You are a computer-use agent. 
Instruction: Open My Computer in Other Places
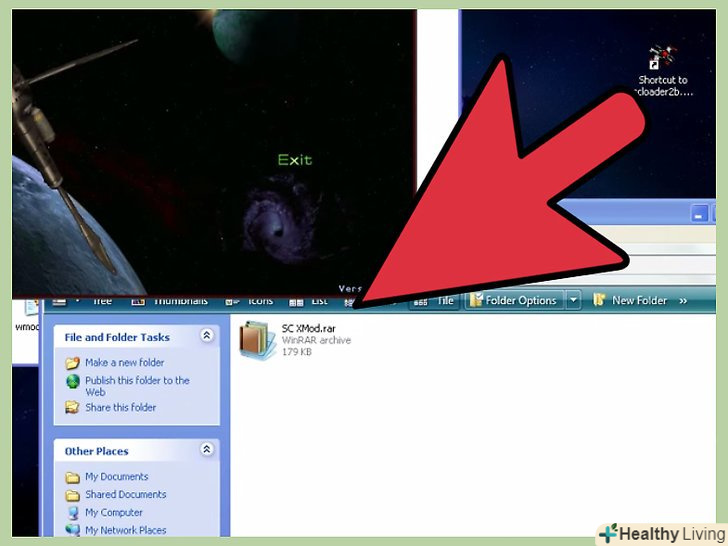click(114, 513)
